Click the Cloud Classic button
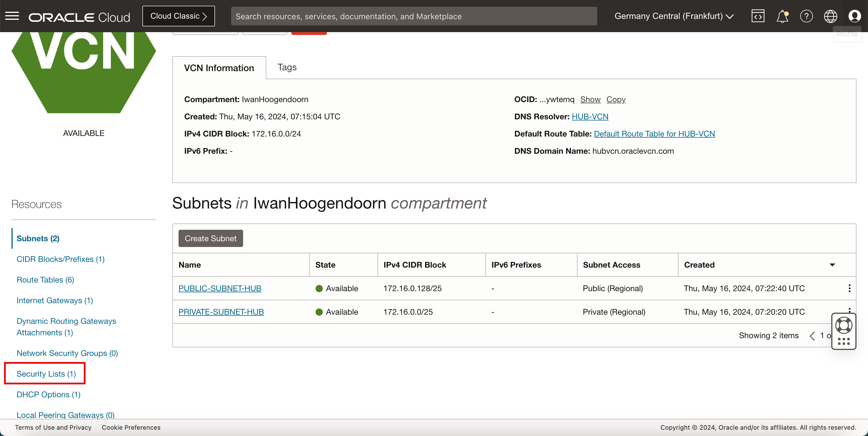This screenshot has width=868, height=436. [x=179, y=16]
